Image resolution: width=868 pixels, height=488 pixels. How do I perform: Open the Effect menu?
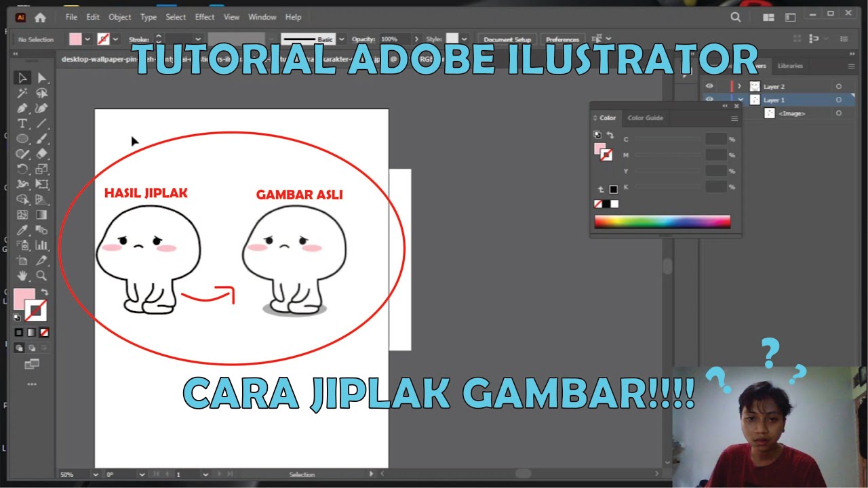(x=205, y=17)
